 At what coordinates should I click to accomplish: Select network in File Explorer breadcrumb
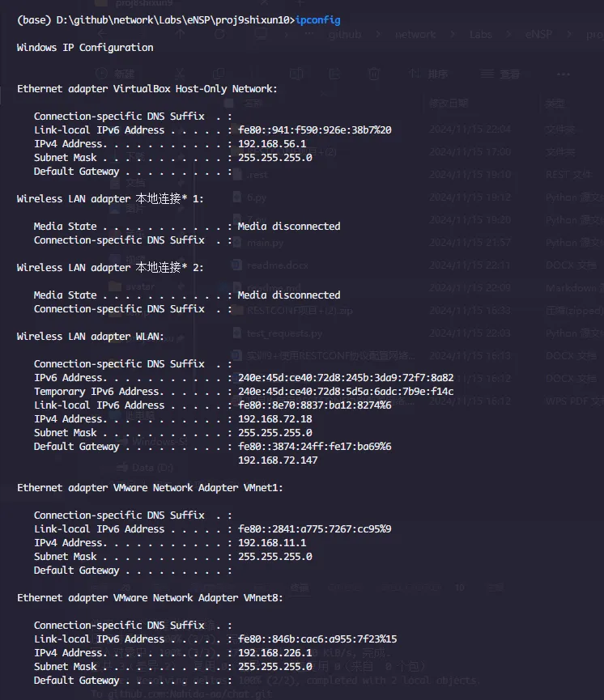tap(415, 34)
